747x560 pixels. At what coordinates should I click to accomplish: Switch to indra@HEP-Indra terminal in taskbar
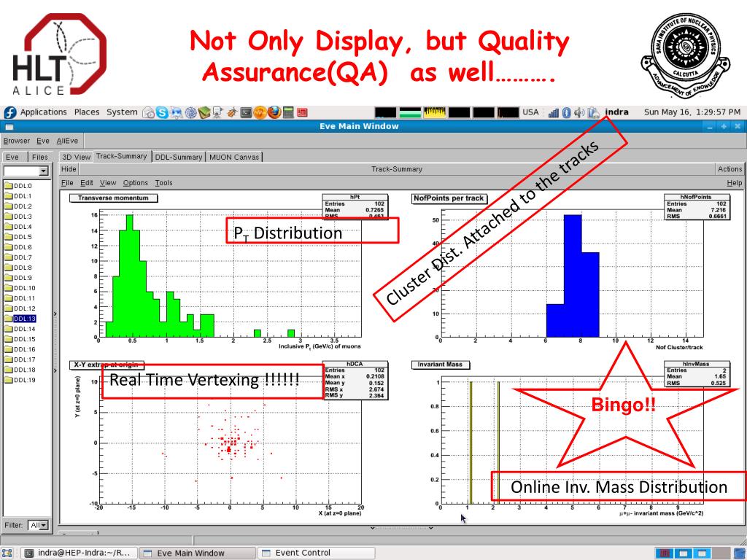80,553
